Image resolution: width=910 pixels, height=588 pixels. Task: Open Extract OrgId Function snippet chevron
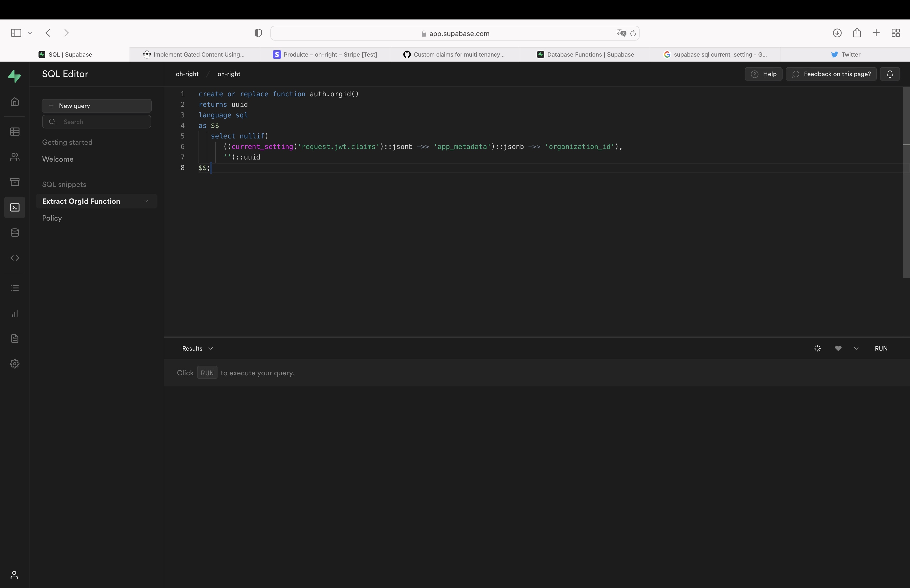point(146,201)
